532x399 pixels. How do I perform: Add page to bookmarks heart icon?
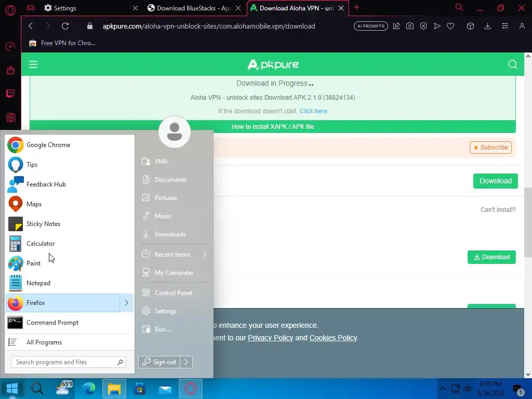(450, 26)
